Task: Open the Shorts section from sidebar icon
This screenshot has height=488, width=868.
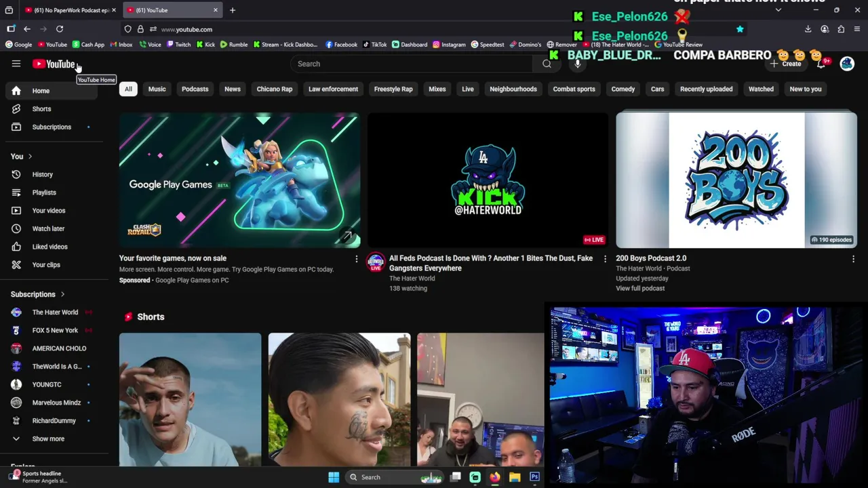Action: click(16, 108)
